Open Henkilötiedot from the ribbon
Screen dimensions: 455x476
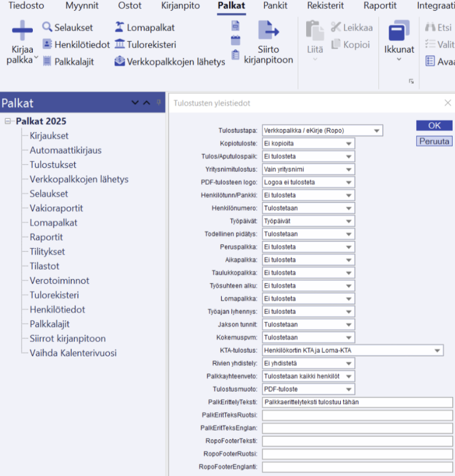point(48,44)
